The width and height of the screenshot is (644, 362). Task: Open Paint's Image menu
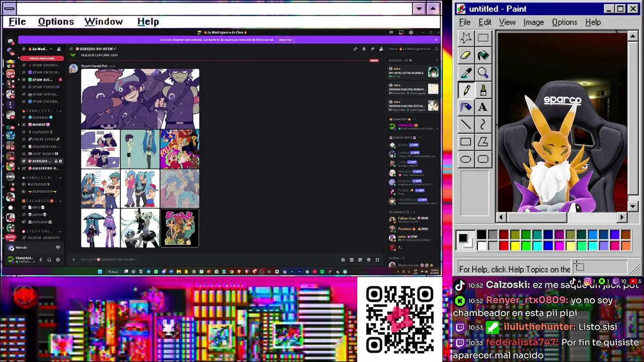point(533,22)
